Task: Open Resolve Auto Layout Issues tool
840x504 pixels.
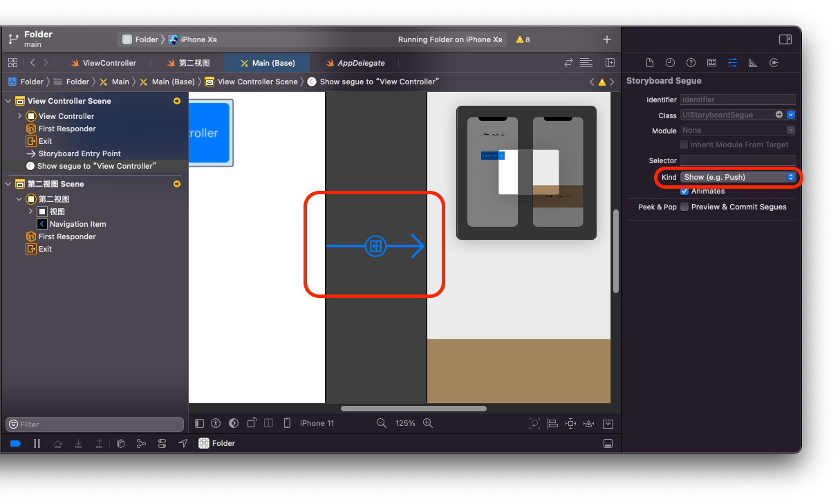Action: (589, 423)
